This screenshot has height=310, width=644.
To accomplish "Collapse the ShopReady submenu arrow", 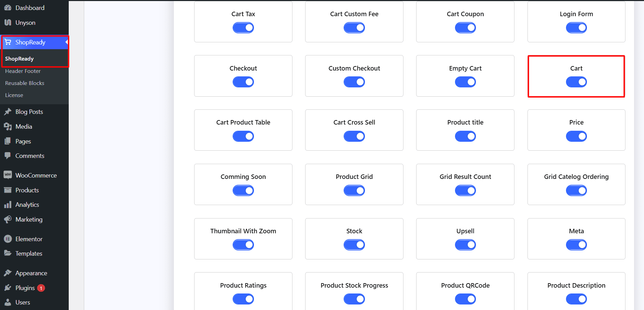I will click(x=66, y=42).
